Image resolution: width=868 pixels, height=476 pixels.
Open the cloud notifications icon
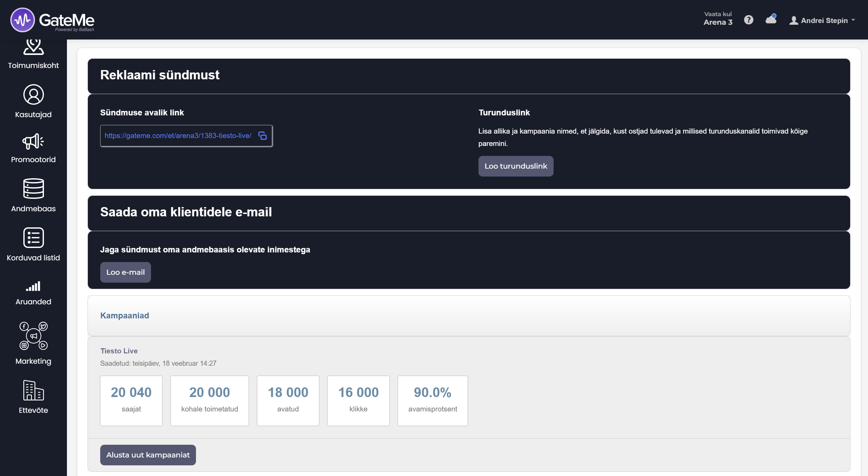(771, 20)
